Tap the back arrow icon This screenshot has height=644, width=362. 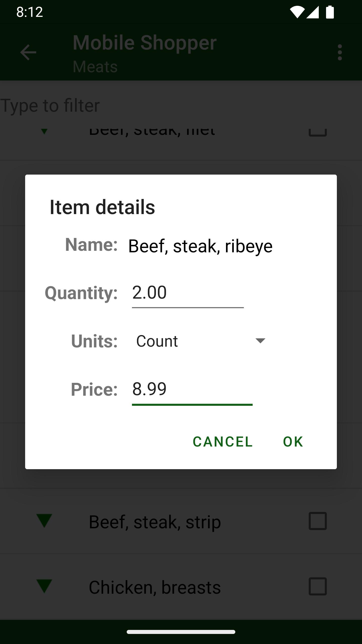[28, 52]
